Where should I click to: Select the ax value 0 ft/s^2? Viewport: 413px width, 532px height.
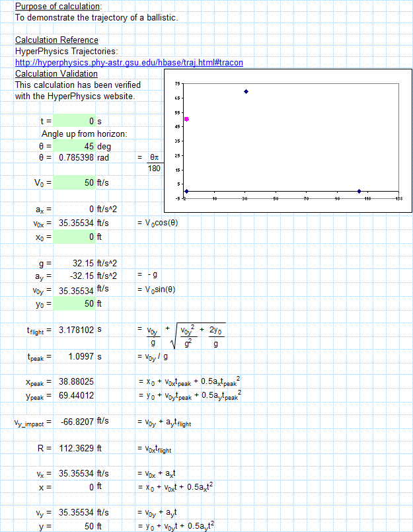click(x=92, y=209)
